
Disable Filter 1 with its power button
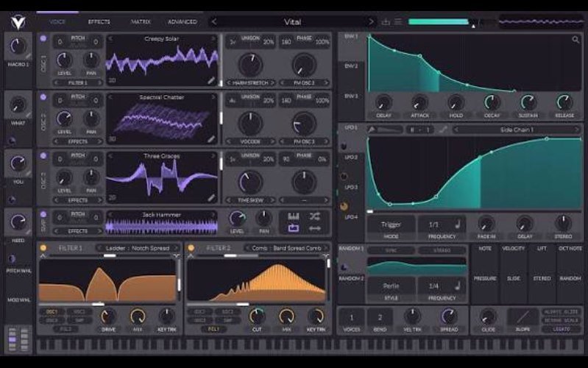pyautogui.click(x=43, y=248)
